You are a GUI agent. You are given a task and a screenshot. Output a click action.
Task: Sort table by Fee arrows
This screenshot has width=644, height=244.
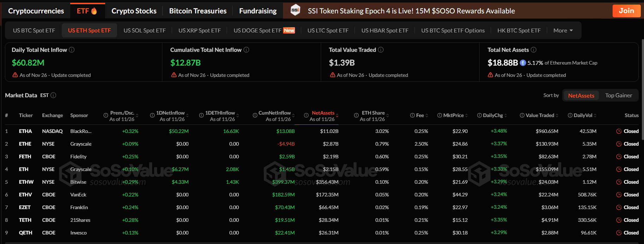tap(427, 115)
